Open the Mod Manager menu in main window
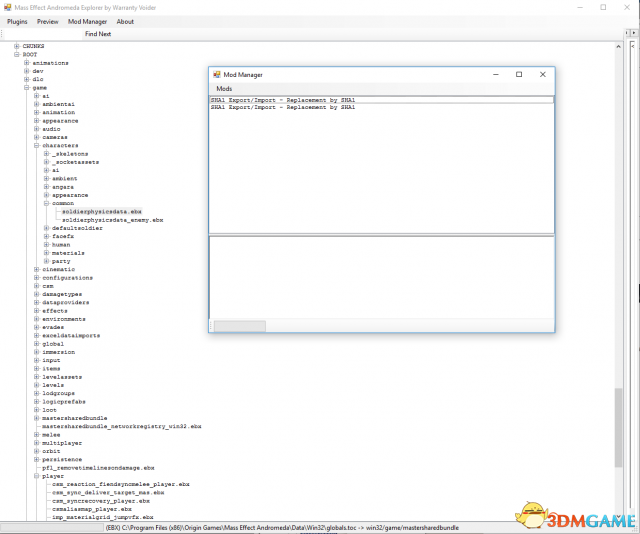640x534 pixels. pos(87,22)
